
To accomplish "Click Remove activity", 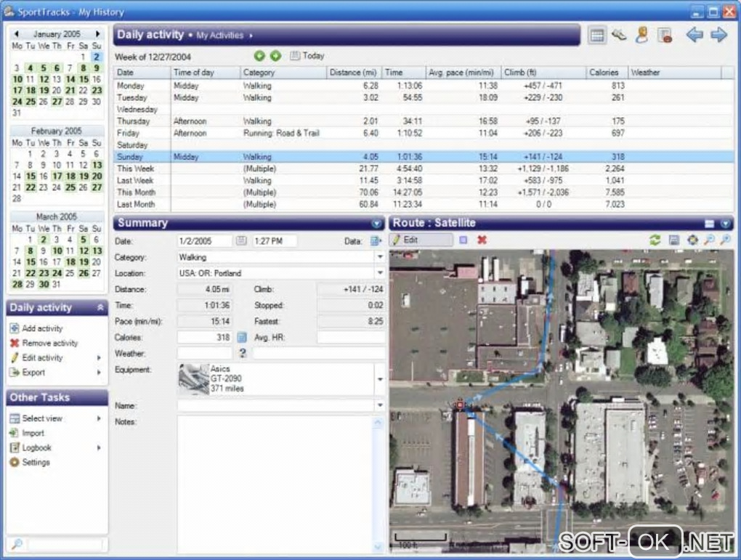I will coord(44,343).
